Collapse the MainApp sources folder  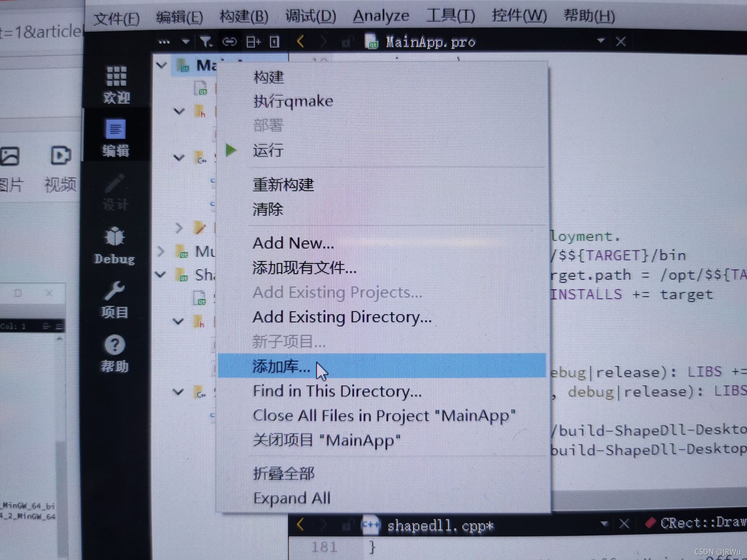(179, 158)
